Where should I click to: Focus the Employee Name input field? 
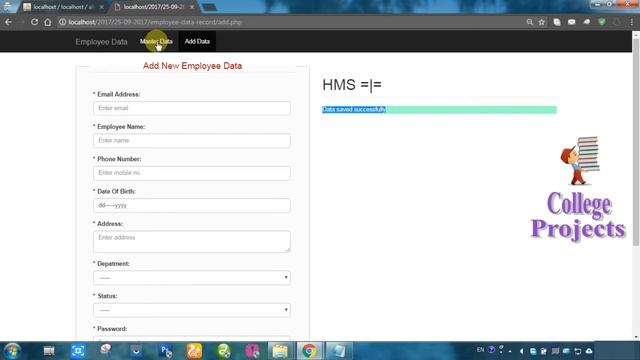point(192,140)
